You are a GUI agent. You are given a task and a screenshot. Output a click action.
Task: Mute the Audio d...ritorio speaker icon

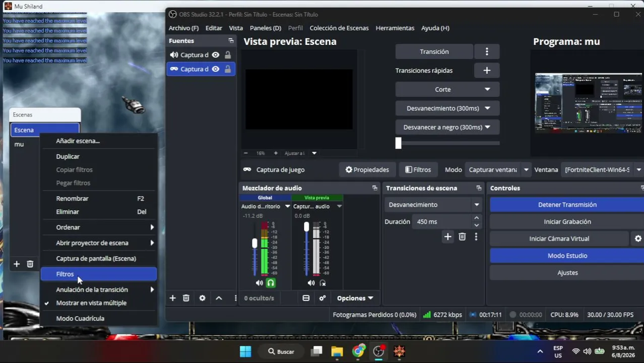click(x=259, y=283)
